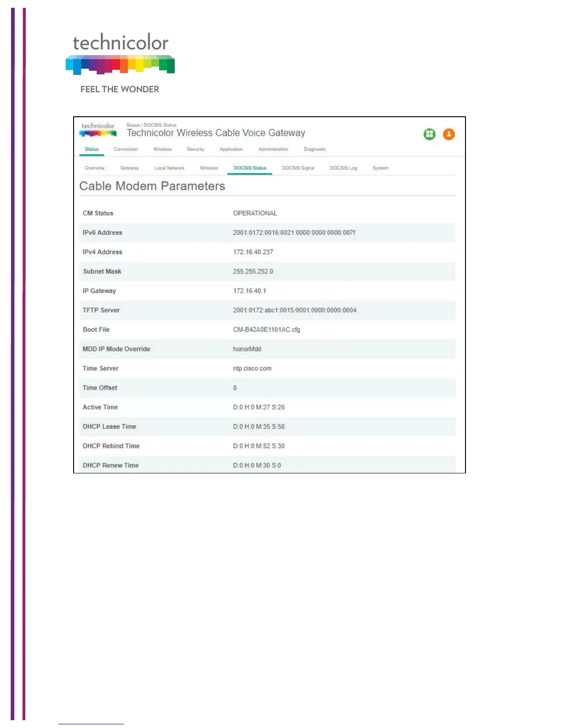Click the DHCP Rebind Time label

coord(111,446)
